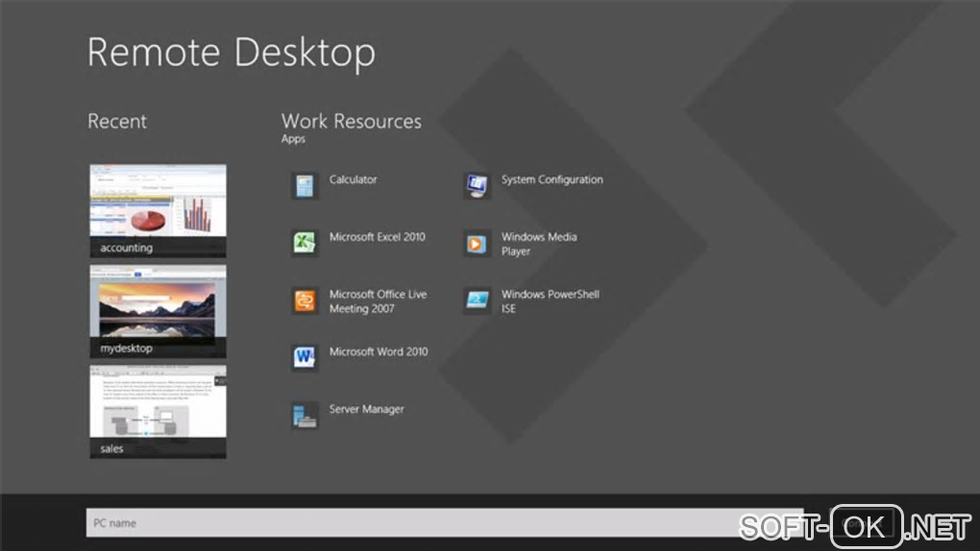The height and width of the screenshot is (551, 980).
Task: Click the Microsoft Office Live Meeting 2007 label
Action: click(379, 301)
